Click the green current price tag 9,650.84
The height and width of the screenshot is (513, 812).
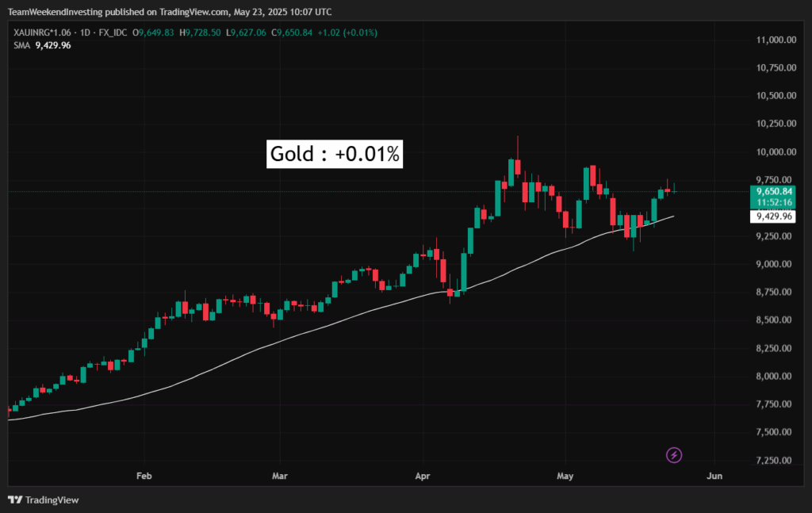773,192
